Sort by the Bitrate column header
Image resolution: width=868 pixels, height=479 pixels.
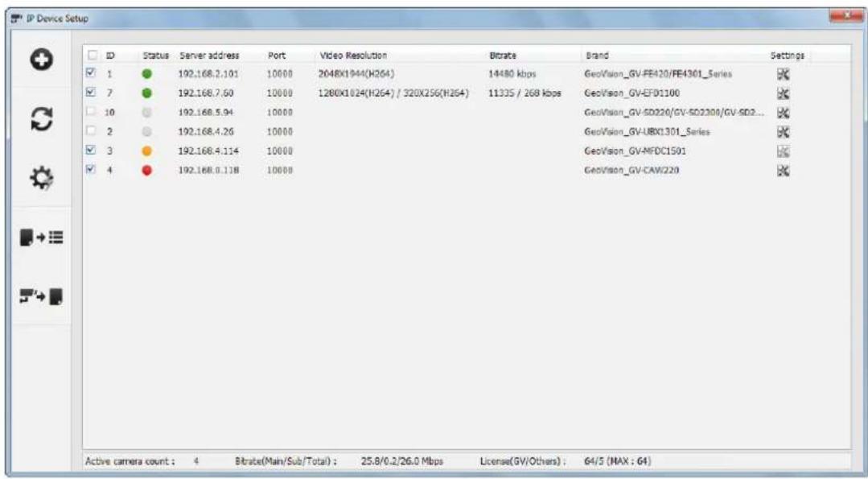pos(503,56)
